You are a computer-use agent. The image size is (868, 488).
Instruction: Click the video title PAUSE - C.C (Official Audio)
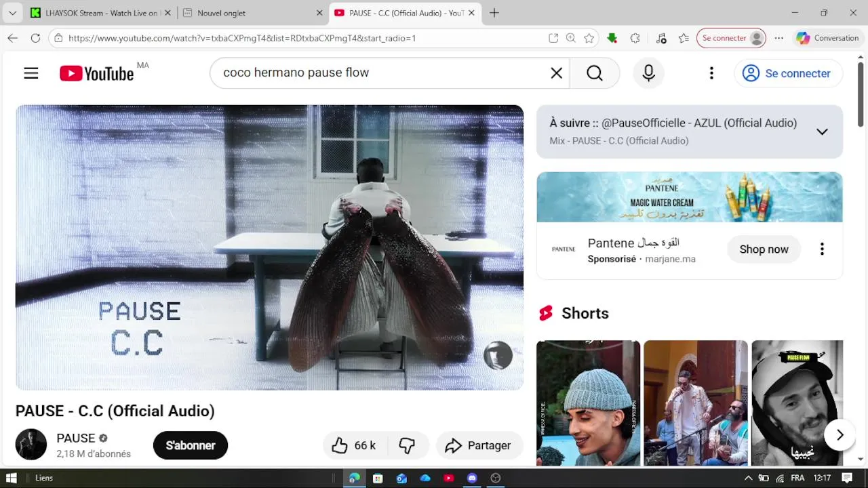tap(115, 411)
